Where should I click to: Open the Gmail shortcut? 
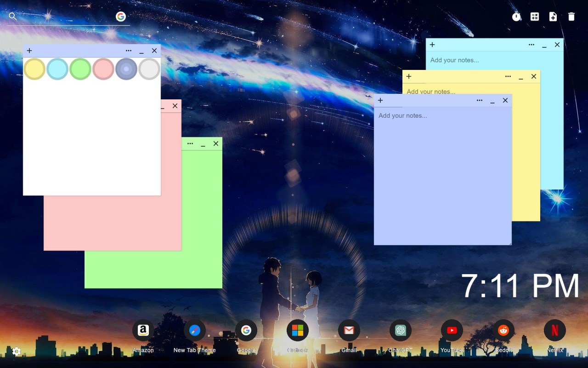(349, 330)
